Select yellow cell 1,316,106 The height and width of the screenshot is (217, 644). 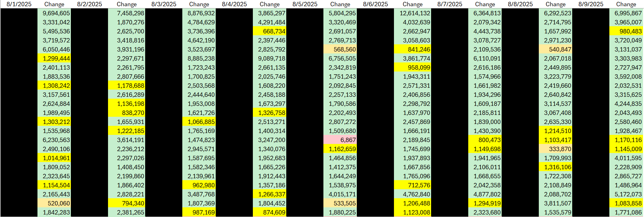point(555,167)
